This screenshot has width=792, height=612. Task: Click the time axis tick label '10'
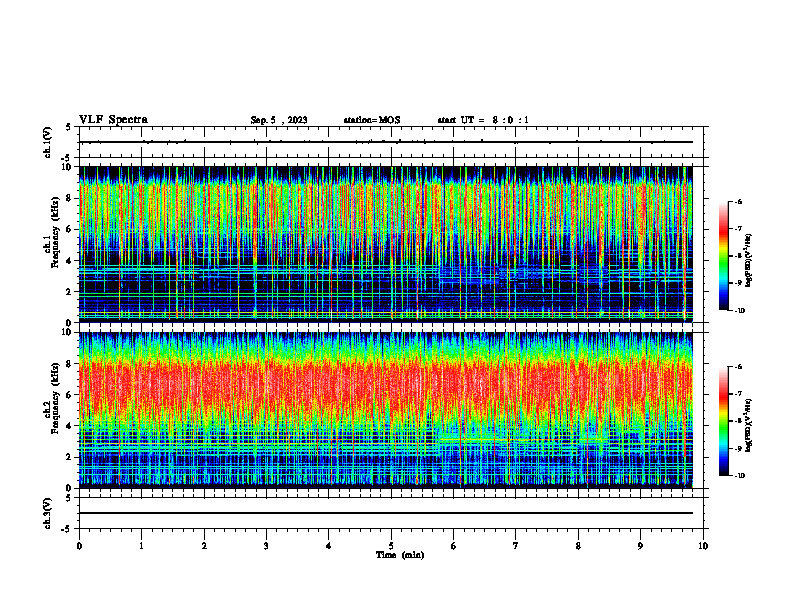(703, 546)
